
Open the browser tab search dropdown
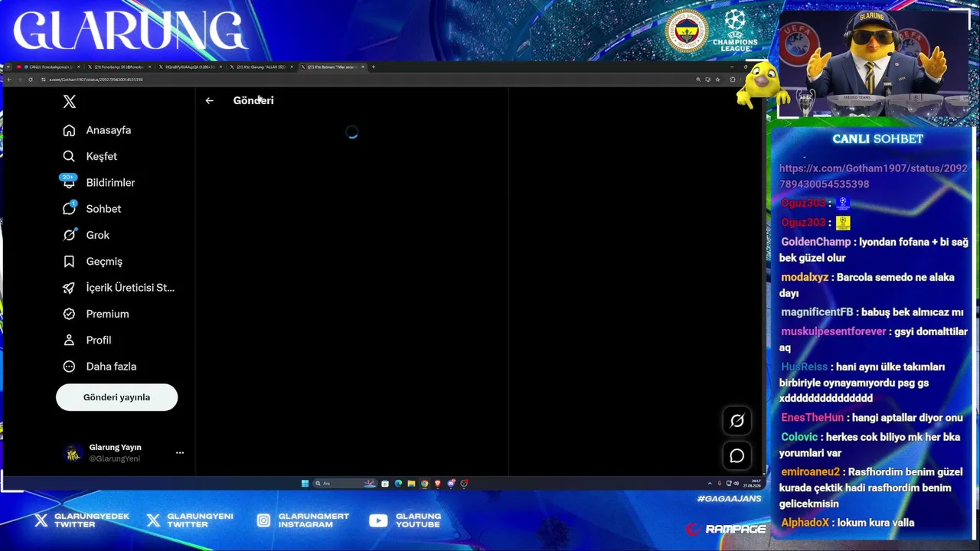(x=8, y=67)
